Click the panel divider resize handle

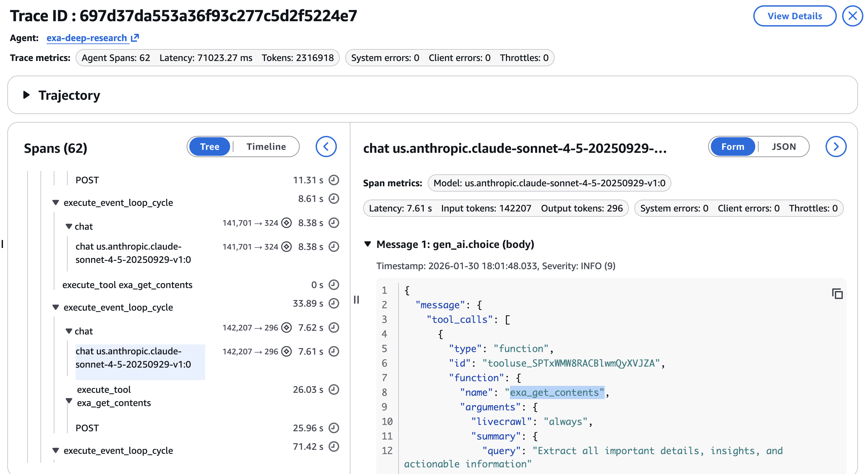(356, 300)
